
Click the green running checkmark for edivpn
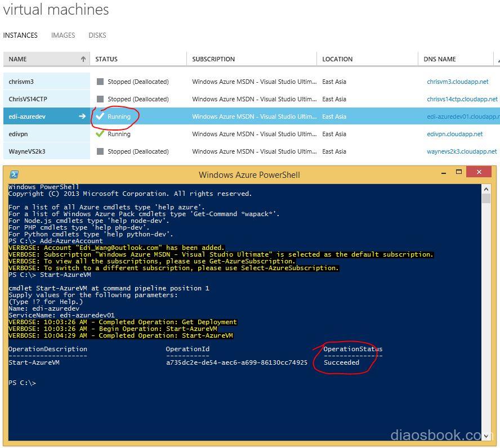click(100, 133)
